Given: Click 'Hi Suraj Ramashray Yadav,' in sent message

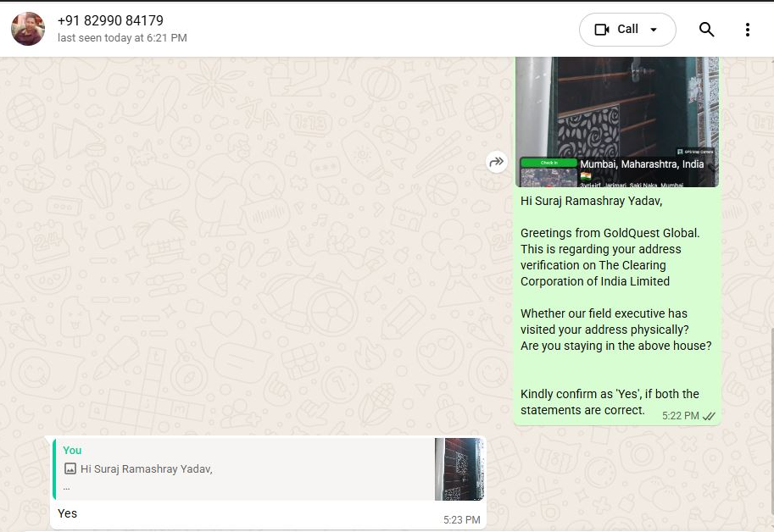Looking at the screenshot, I should coord(592,201).
